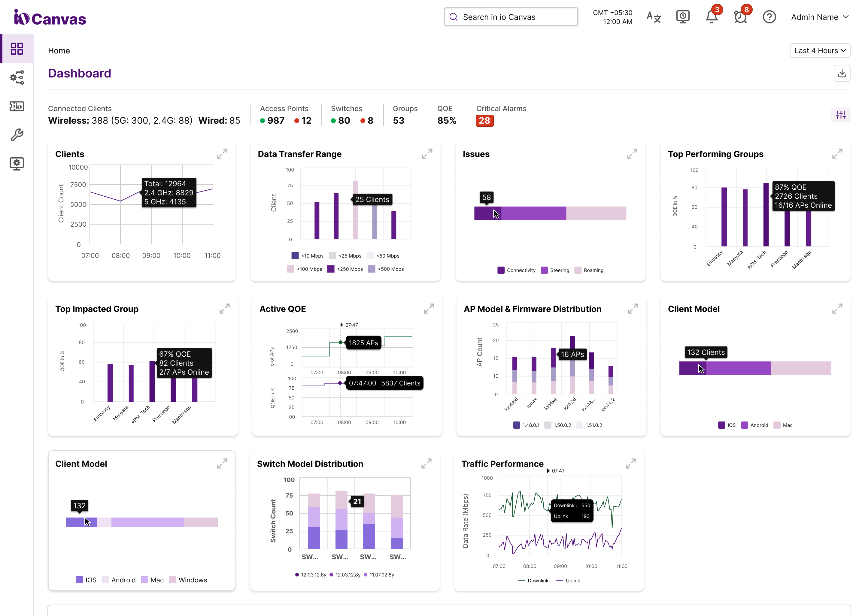This screenshot has width=865, height=616.
Task: Select the dashboard grid sidebar tab
Action: 17,49
